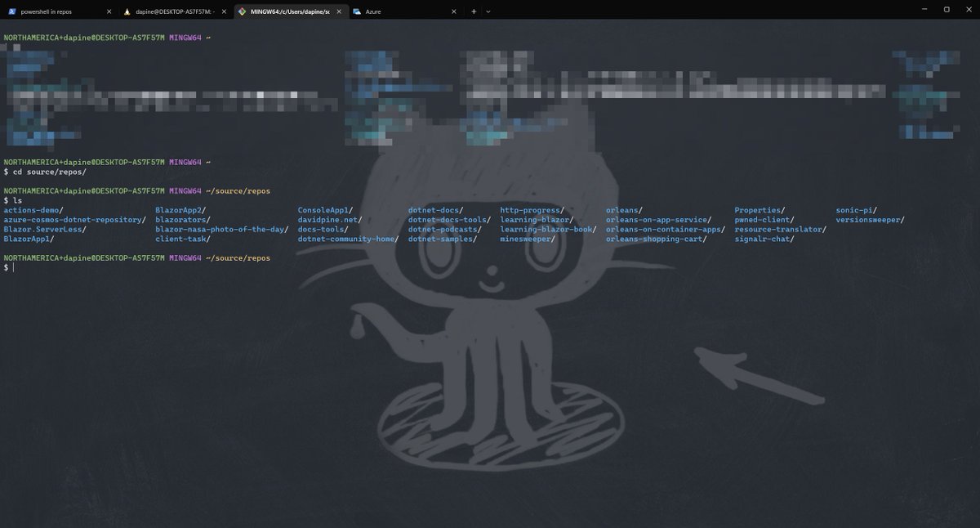The height and width of the screenshot is (528, 980).
Task: Click the 'learning-blazor-book/' directory name
Action: [549, 230]
